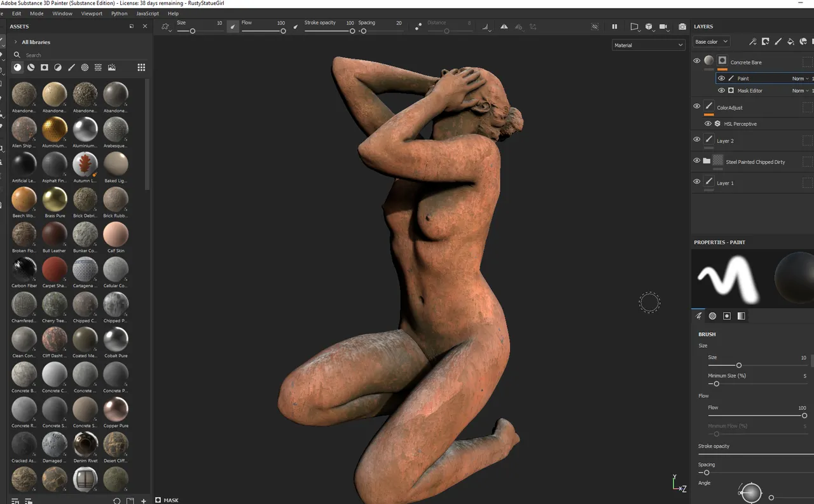Select the Copper Pure material thumbnail
Image resolution: width=814 pixels, height=504 pixels.
tap(116, 409)
